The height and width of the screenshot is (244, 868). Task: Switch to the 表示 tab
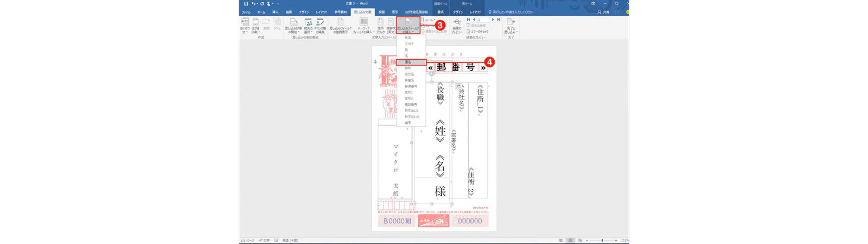pos(395,12)
